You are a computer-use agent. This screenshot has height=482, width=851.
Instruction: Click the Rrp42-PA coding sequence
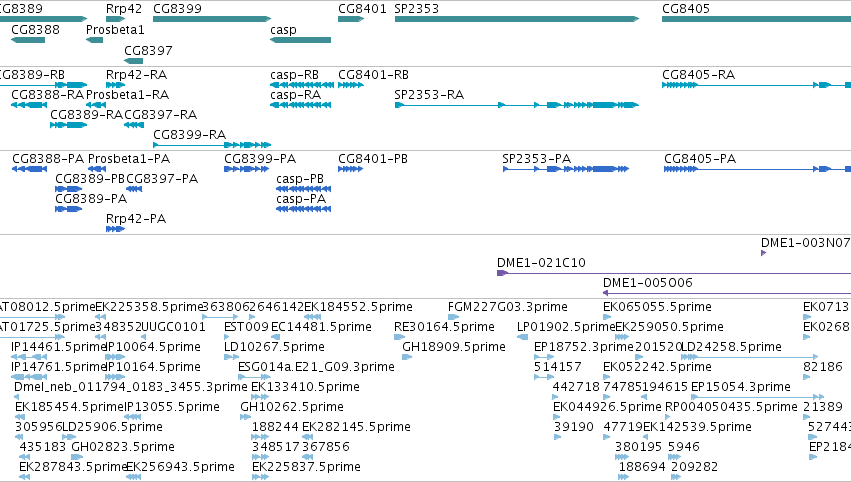click(x=116, y=229)
